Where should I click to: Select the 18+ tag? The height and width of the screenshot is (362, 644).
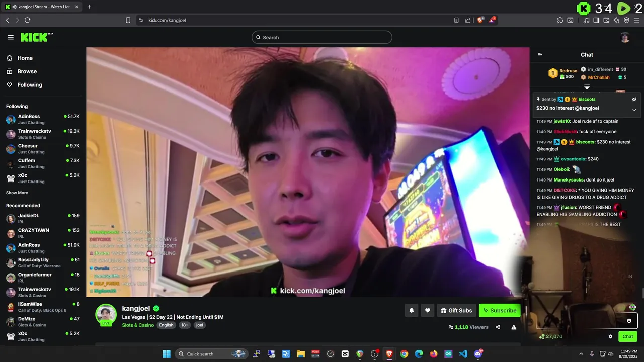(185, 325)
